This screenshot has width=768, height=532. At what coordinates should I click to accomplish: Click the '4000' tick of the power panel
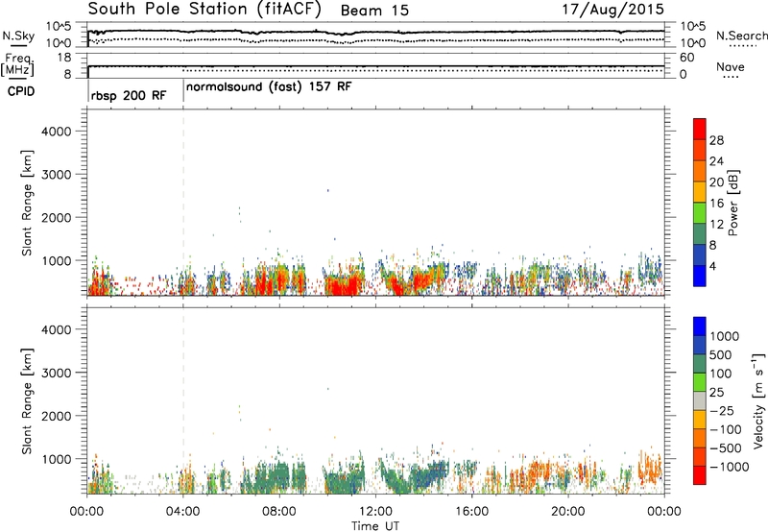tap(56, 132)
